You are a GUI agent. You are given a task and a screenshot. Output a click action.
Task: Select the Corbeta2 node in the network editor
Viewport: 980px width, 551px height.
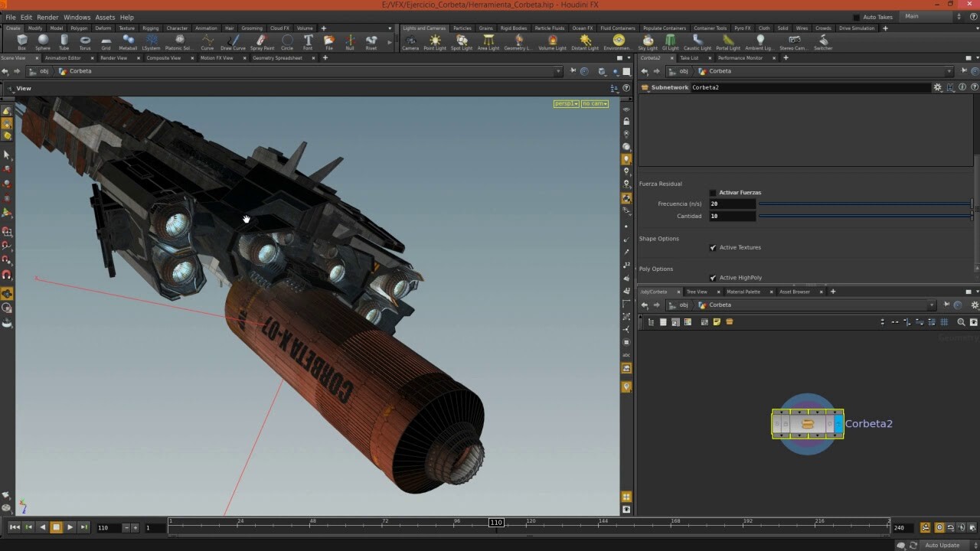(x=807, y=423)
